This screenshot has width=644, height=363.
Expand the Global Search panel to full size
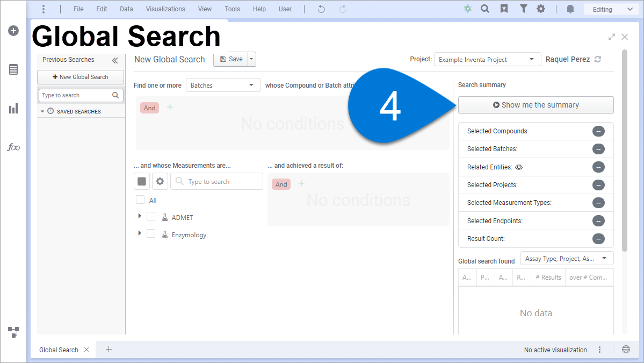pos(612,37)
